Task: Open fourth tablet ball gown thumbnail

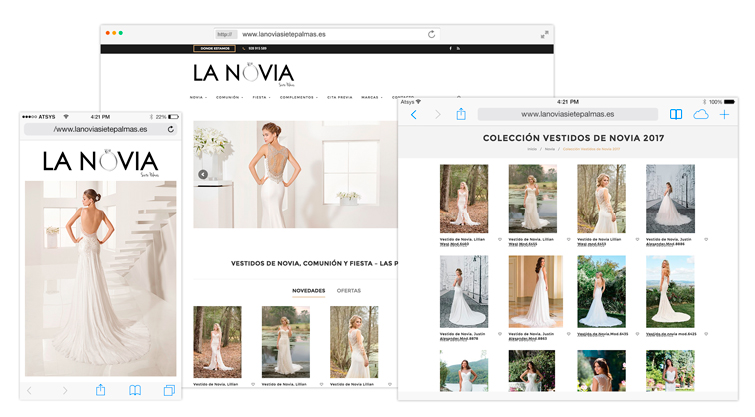Action: click(x=670, y=199)
